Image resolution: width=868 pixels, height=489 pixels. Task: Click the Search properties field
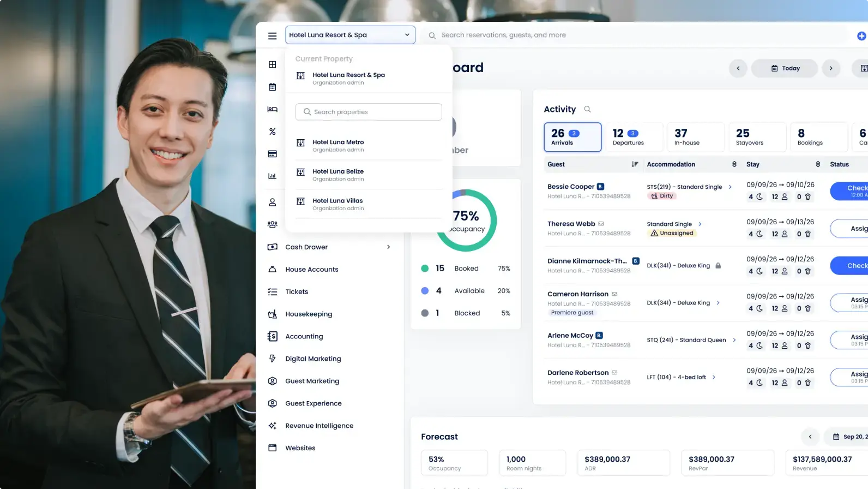(369, 112)
